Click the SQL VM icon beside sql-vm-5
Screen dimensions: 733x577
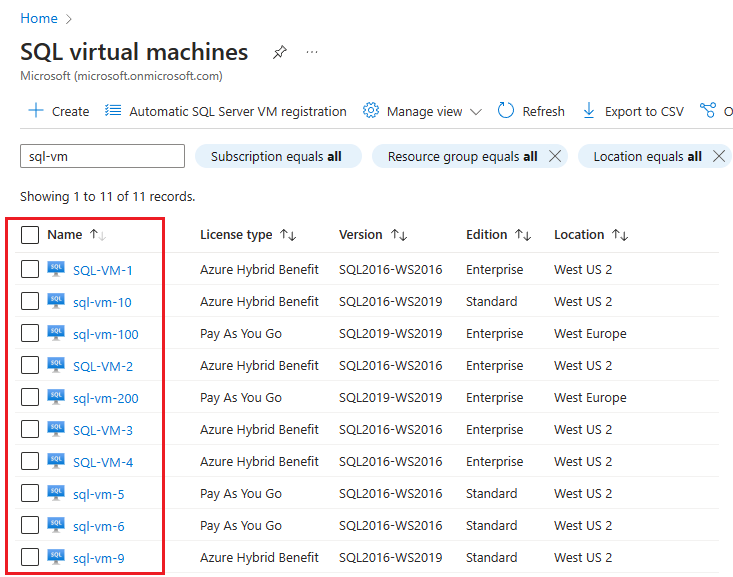[56, 493]
